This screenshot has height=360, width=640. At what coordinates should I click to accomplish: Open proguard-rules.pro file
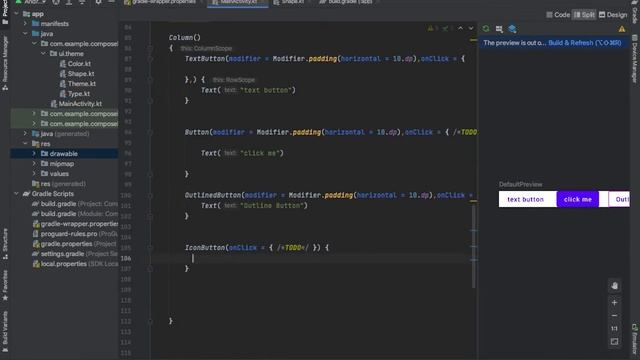point(75,234)
